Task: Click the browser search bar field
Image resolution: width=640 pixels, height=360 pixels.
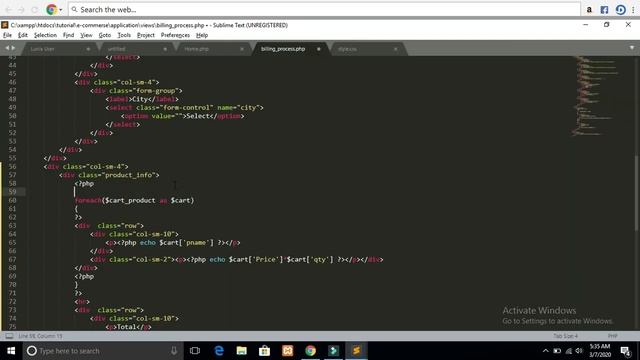Action: (x=324, y=9)
